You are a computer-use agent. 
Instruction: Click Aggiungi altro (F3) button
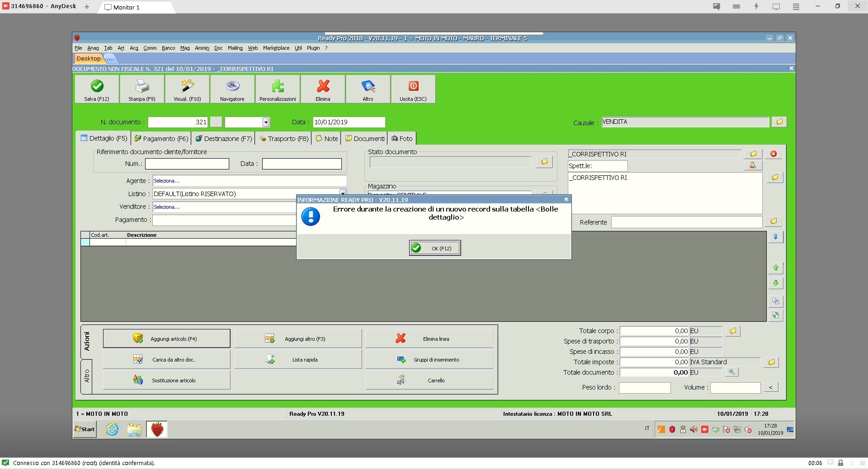coord(298,338)
